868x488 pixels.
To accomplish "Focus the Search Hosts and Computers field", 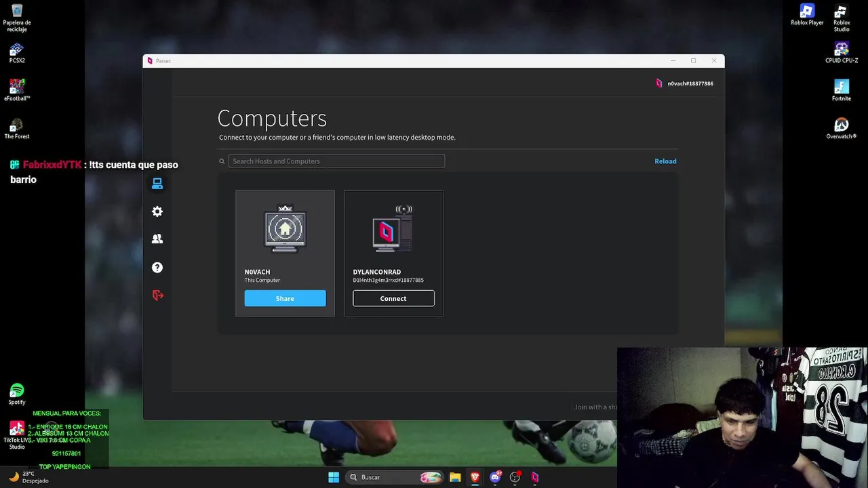I will pyautogui.click(x=336, y=161).
